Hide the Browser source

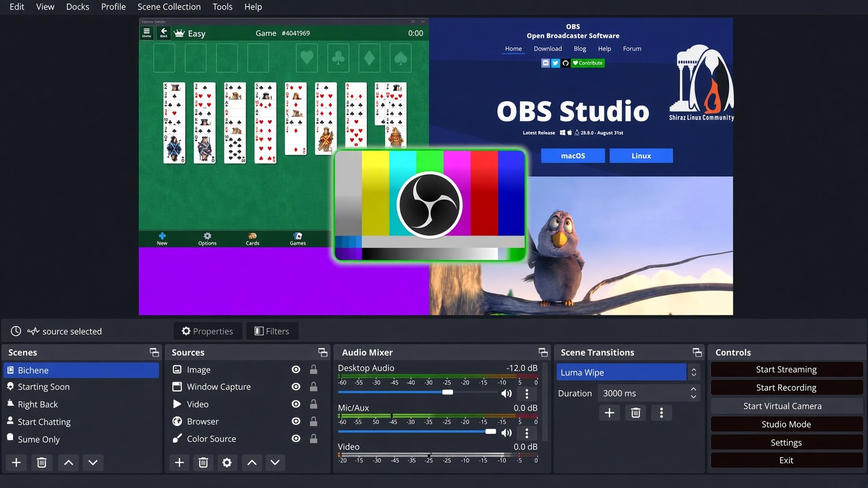[x=296, y=421]
